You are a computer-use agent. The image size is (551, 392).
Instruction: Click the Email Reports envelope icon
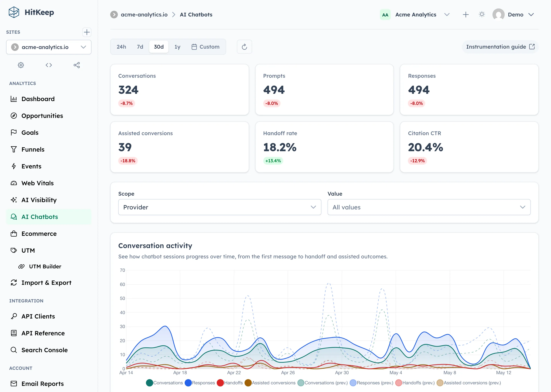click(14, 384)
